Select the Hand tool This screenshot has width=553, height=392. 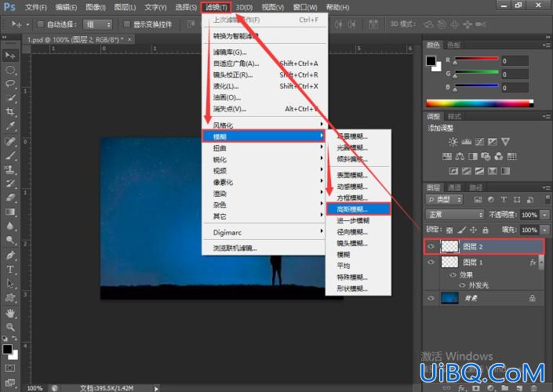[10, 313]
